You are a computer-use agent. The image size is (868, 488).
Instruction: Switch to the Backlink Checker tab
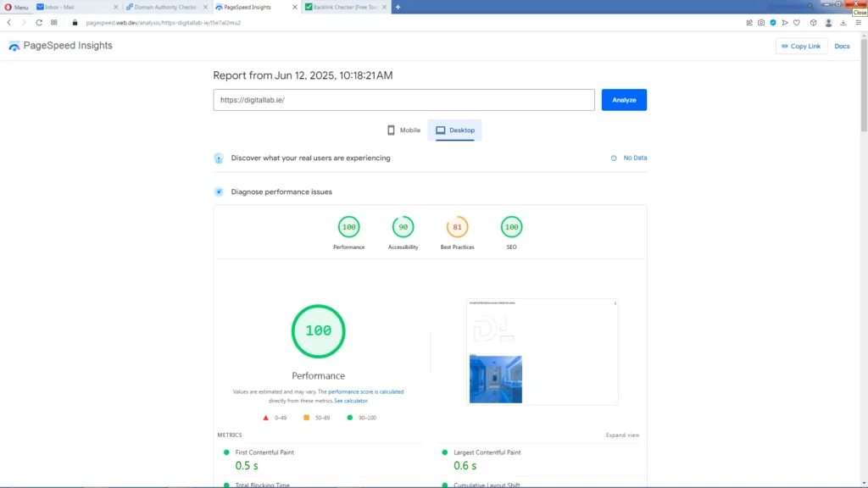coord(346,7)
